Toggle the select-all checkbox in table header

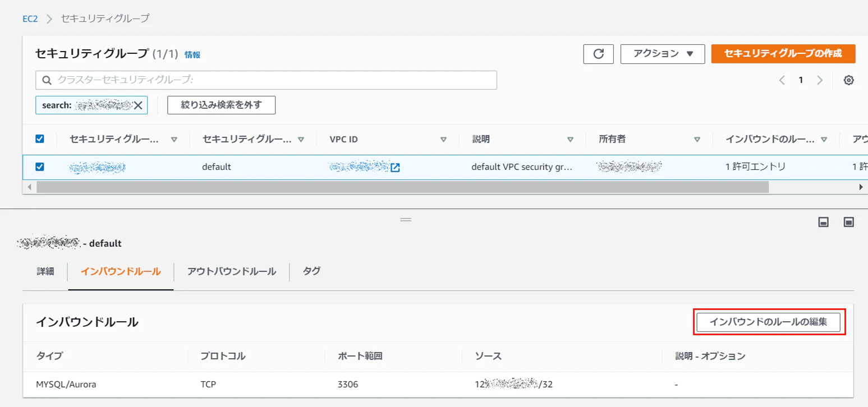[x=40, y=139]
